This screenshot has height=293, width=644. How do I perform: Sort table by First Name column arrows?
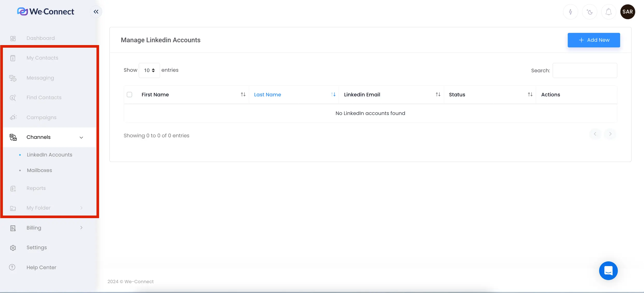click(x=243, y=95)
